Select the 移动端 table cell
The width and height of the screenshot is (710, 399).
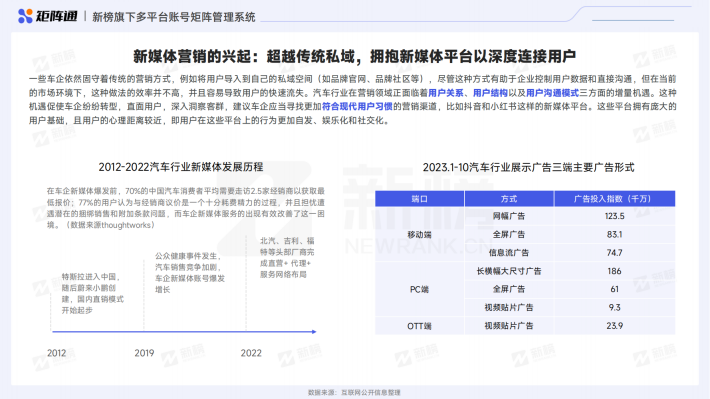point(419,235)
